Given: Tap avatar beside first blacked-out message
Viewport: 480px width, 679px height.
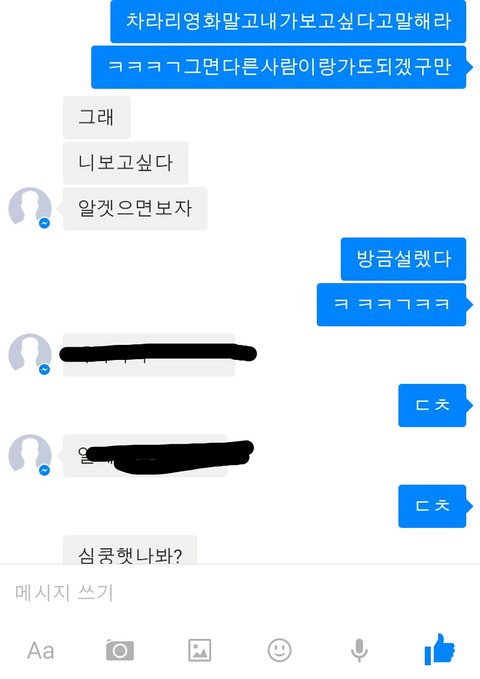Looking at the screenshot, I should pos(30,354).
